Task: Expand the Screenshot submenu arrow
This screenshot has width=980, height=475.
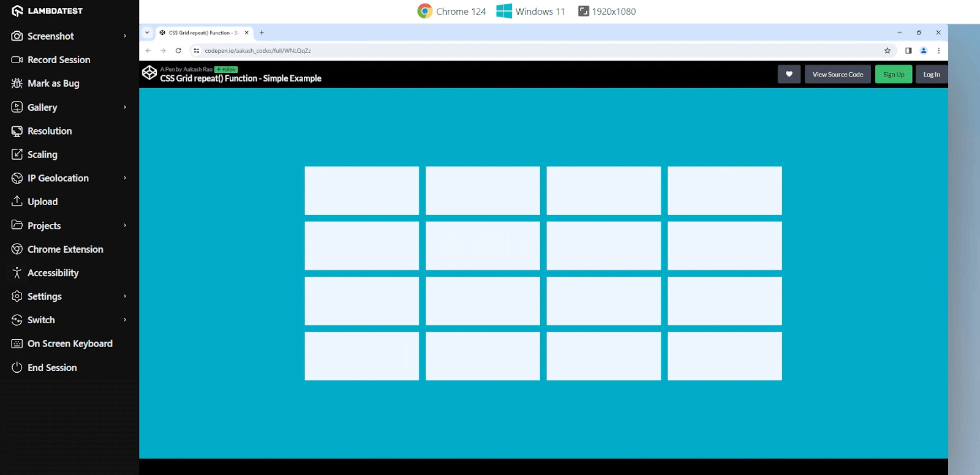Action: [x=125, y=36]
